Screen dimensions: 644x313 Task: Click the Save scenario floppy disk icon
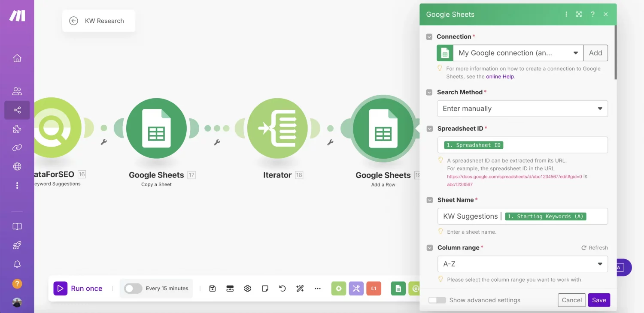click(x=212, y=289)
